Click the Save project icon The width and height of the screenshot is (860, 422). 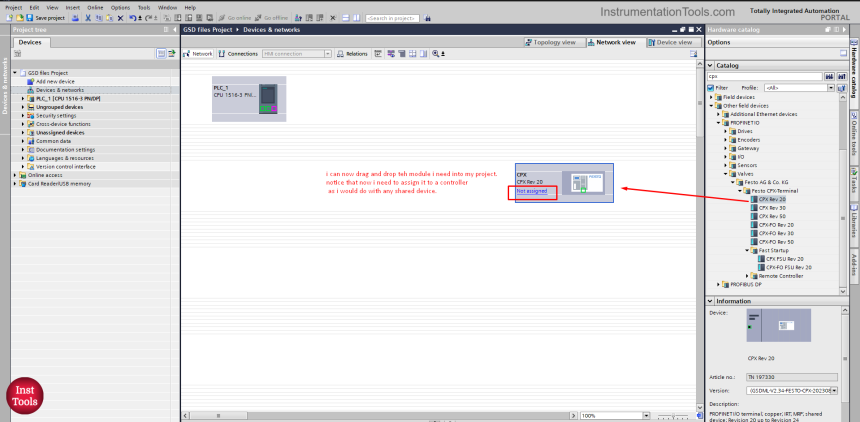click(30, 18)
